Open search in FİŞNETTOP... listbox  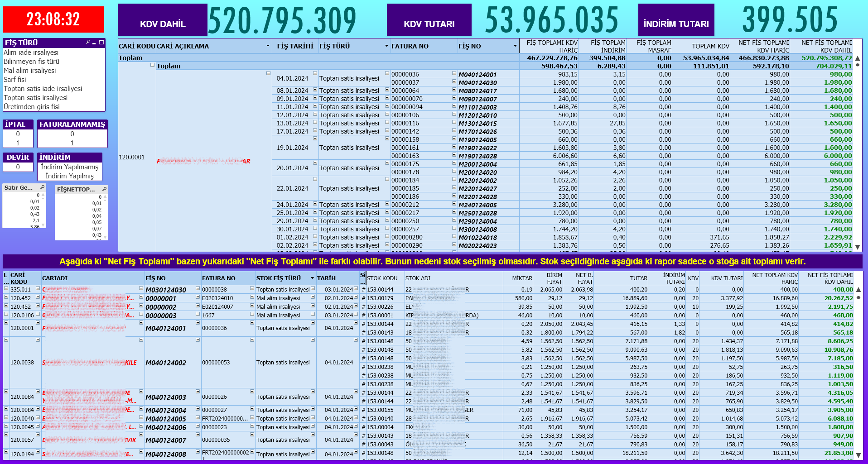[x=104, y=189]
